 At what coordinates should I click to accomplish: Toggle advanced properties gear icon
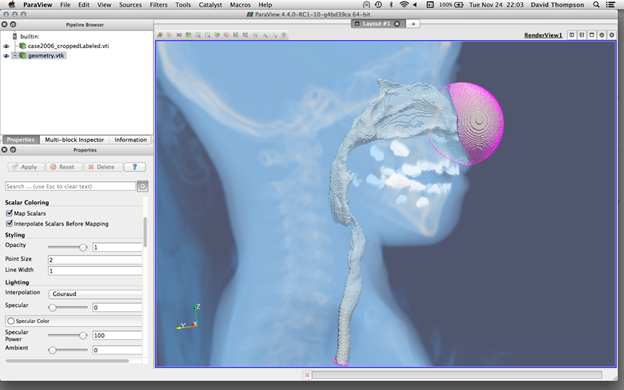tap(143, 186)
